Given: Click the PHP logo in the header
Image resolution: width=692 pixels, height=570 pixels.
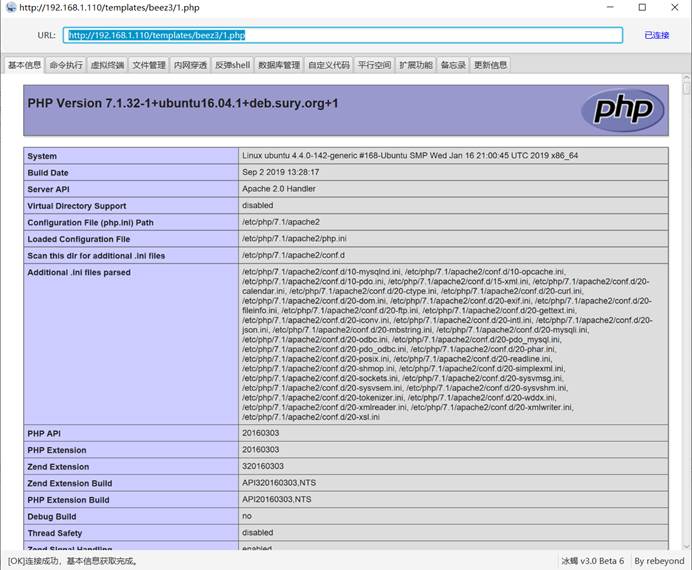Looking at the screenshot, I should click(622, 109).
